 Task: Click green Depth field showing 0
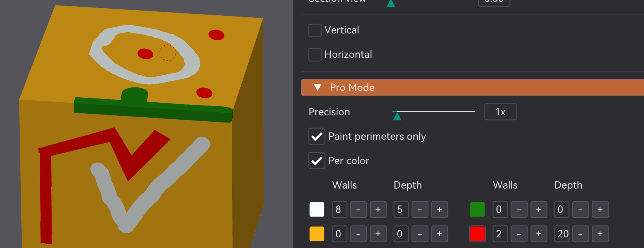pyautogui.click(x=561, y=209)
